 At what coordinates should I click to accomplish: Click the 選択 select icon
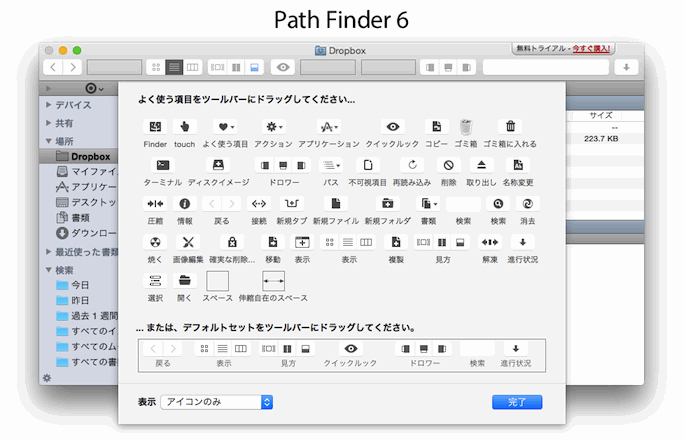click(x=155, y=280)
